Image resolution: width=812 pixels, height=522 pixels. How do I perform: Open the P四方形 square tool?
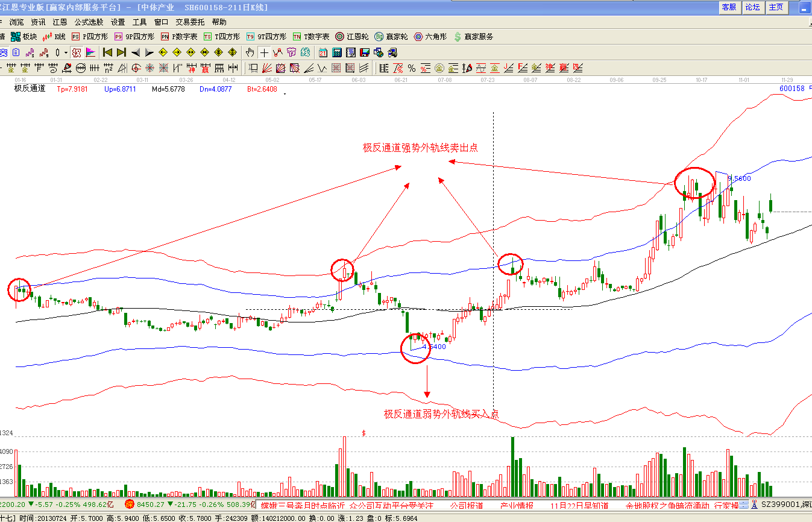pyautogui.click(x=89, y=37)
